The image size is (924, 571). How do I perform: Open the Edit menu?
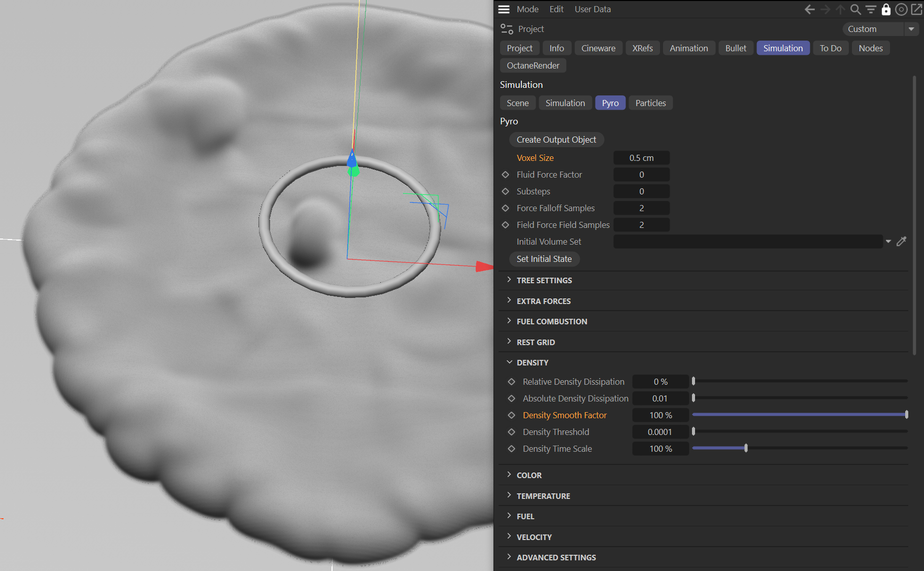(x=556, y=9)
